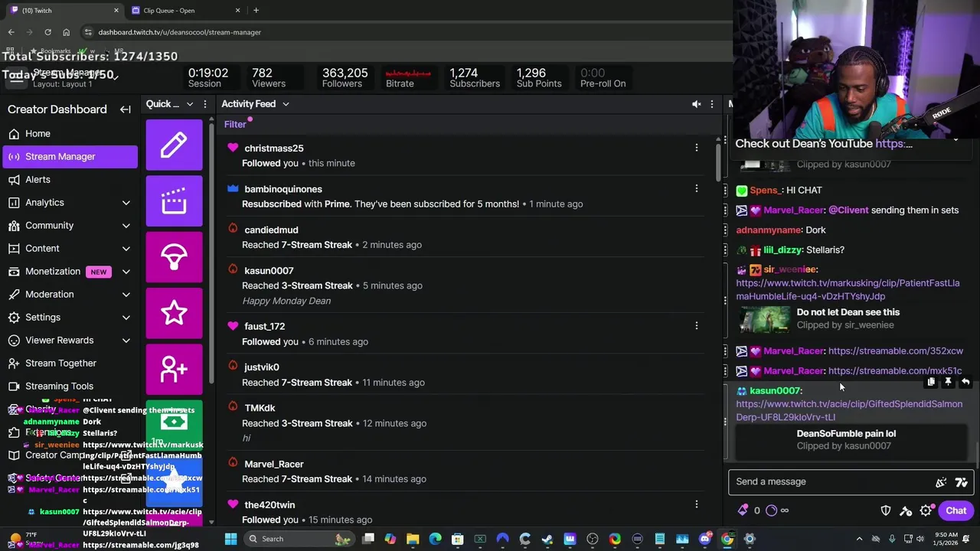The image size is (980, 551).
Task: Open options for bambinoquinones resub event
Action: point(697,188)
